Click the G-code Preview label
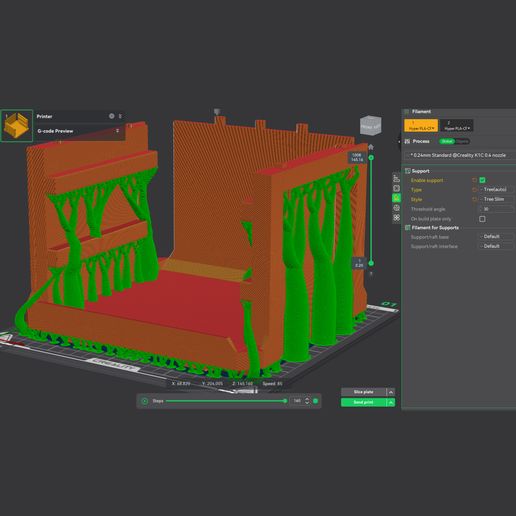This screenshot has height=516, width=516. tap(55, 131)
